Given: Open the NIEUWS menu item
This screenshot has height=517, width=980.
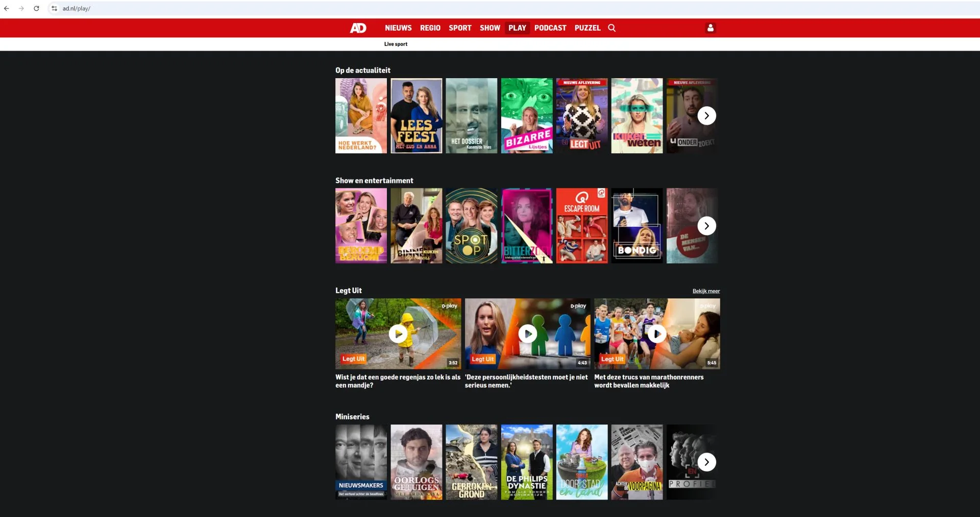Looking at the screenshot, I should click(x=398, y=28).
